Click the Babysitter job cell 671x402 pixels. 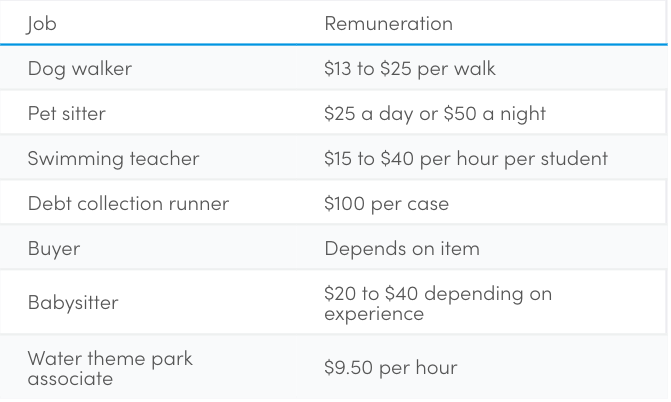pos(73,303)
